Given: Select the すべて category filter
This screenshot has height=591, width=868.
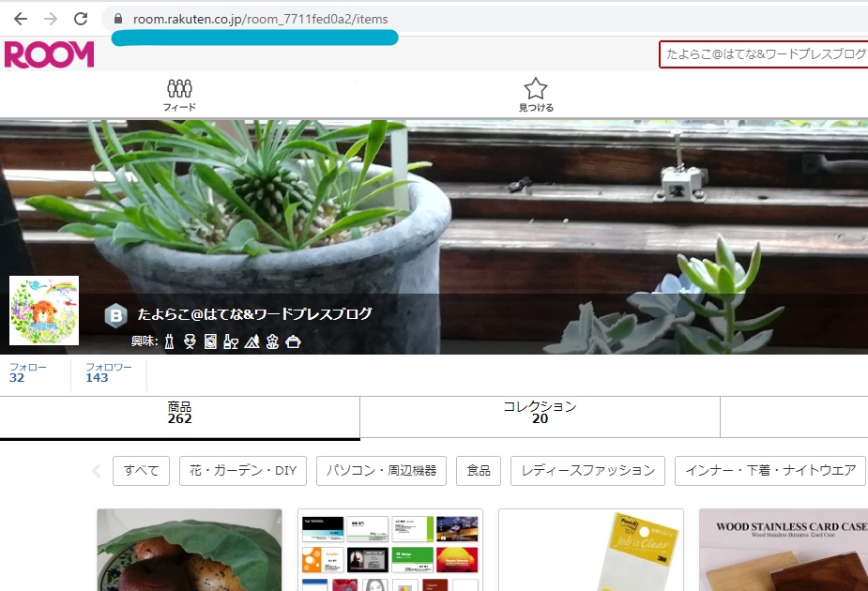Looking at the screenshot, I should click(x=141, y=471).
